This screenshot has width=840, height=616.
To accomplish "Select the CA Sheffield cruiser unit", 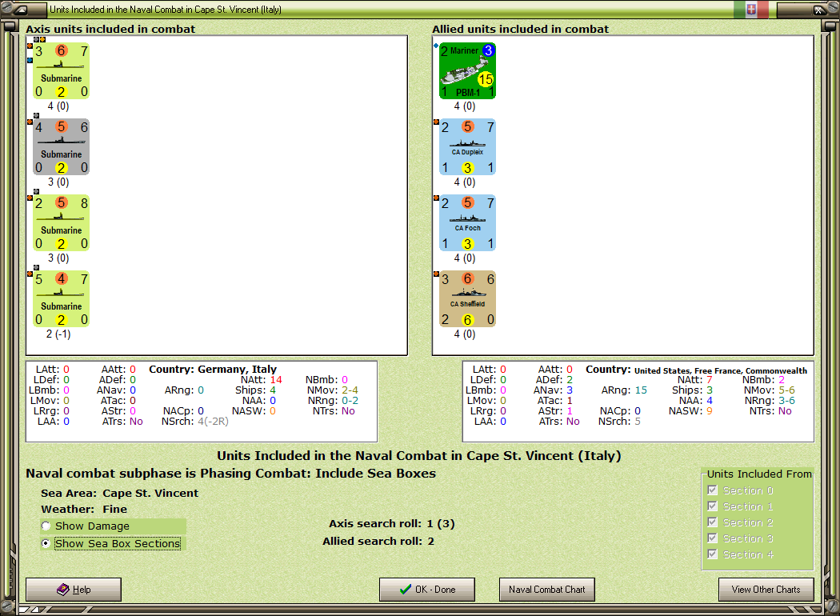I will coord(468,299).
